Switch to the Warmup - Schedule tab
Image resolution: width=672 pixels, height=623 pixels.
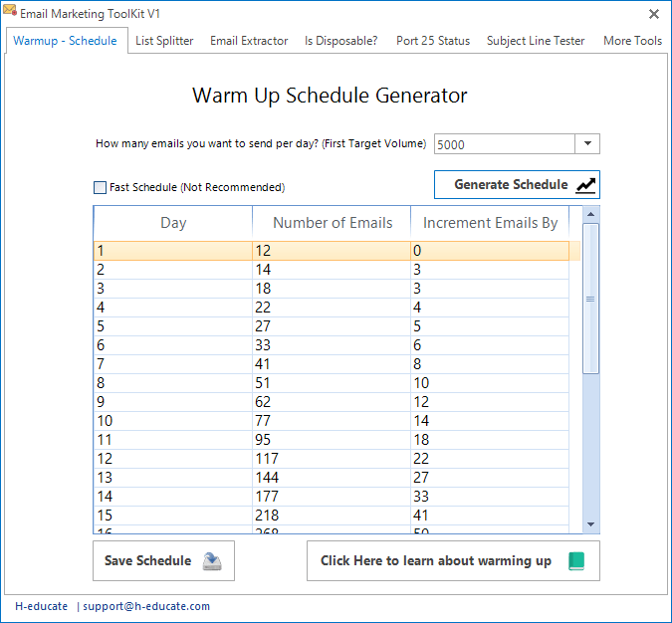click(65, 41)
